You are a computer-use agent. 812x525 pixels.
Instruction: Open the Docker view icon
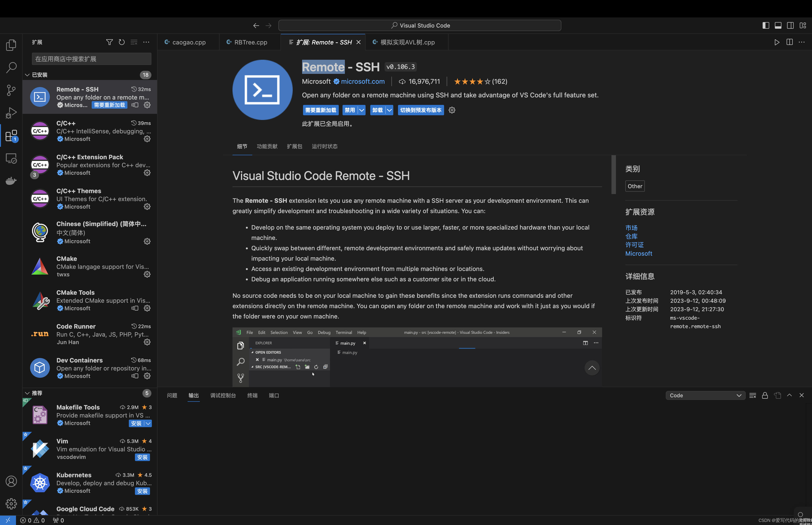click(x=11, y=181)
